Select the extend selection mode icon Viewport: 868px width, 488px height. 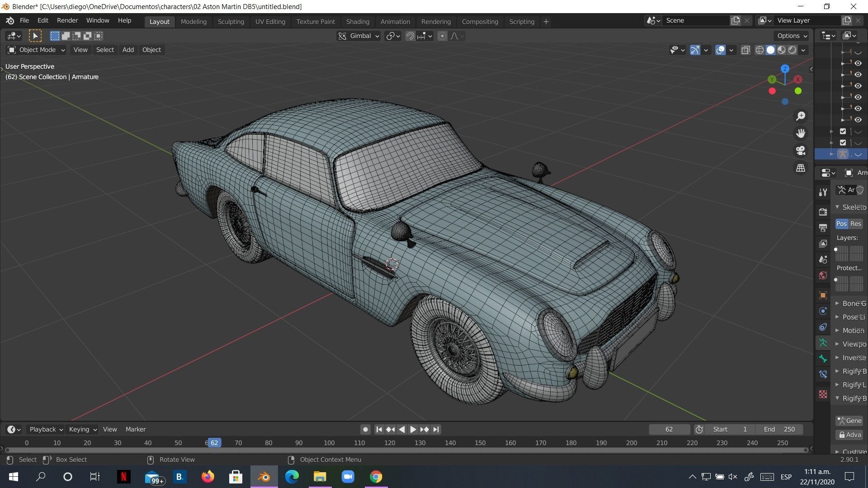click(66, 36)
